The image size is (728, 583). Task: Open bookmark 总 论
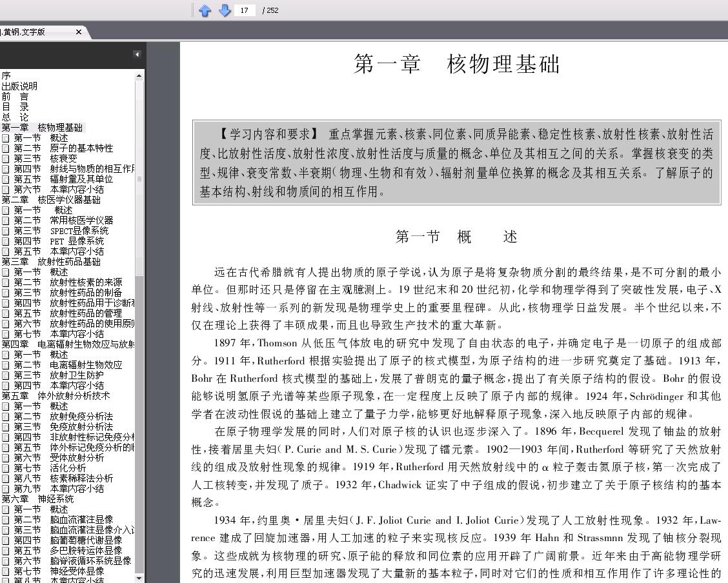(15, 117)
